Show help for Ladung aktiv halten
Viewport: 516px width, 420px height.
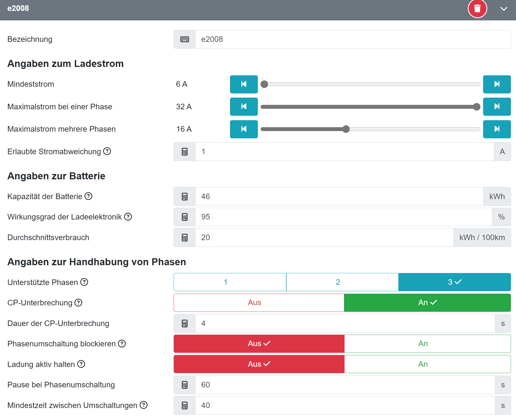pos(81,364)
